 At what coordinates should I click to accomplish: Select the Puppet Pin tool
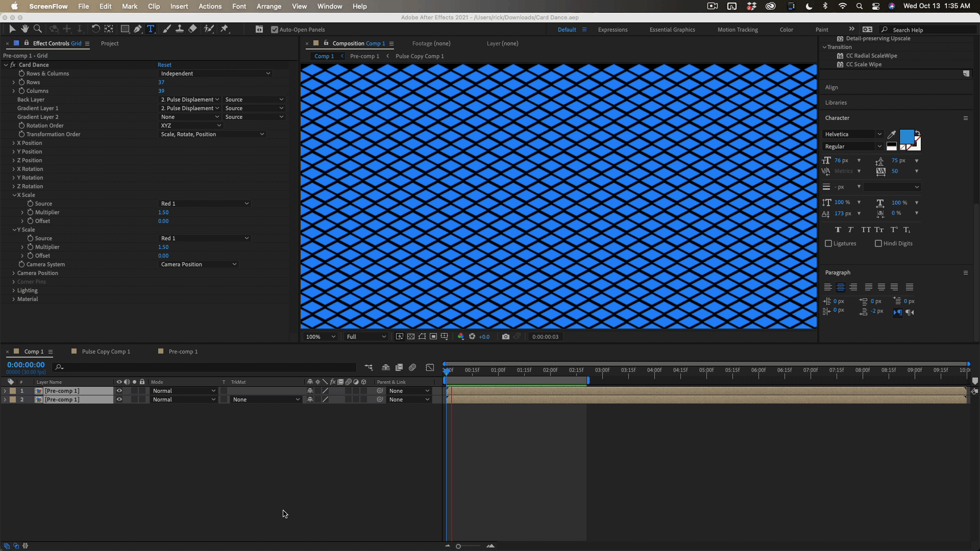(225, 29)
